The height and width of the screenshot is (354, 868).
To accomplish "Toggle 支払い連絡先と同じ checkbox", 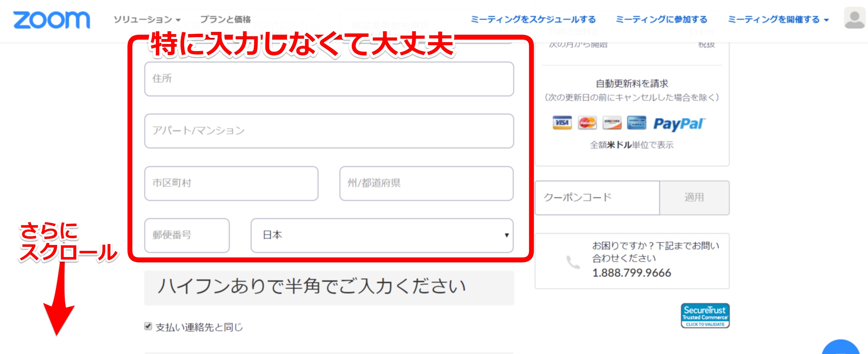I will (x=148, y=326).
